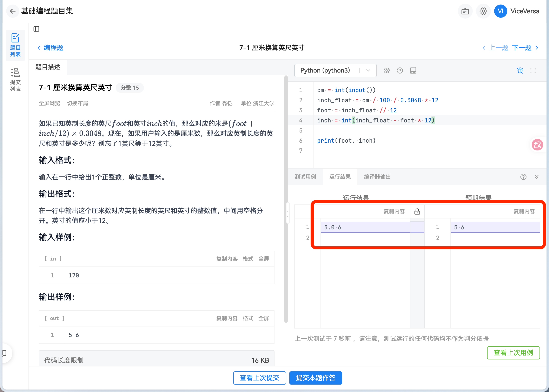Click the problem description scrollbar
The width and height of the screenshot is (549, 392).
pyautogui.click(x=286, y=199)
